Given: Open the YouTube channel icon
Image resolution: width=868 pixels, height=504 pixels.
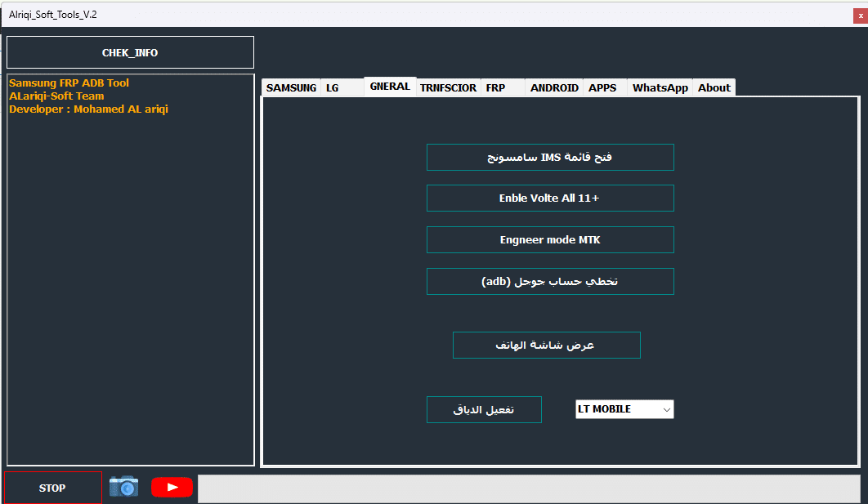Looking at the screenshot, I should [x=172, y=487].
